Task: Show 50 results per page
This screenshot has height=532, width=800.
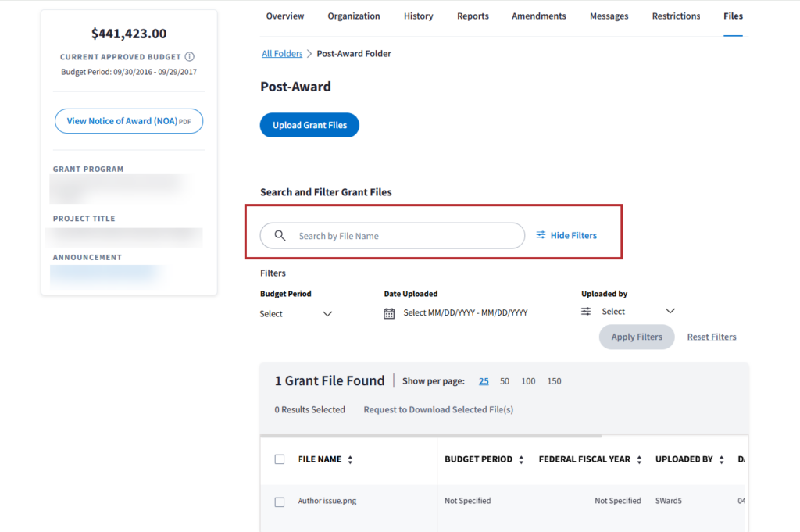Action: [505, 381]
